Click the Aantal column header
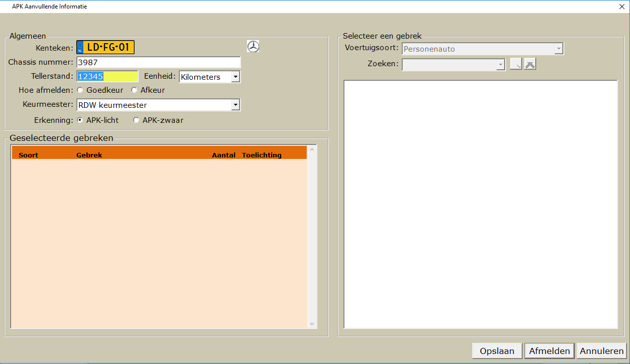Image resolution: width=630 pixels, height=364 pixels. 223,155
